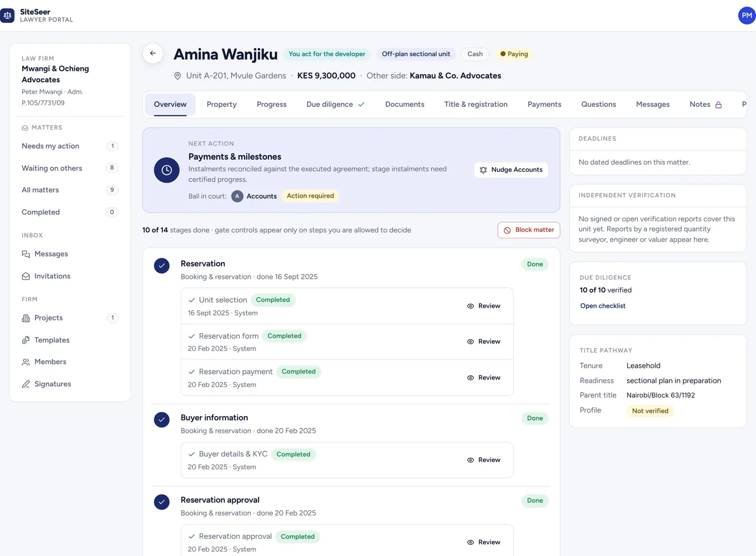
Task: Click the checkmark next to Due diligence tab
Action: pos(361,104)
